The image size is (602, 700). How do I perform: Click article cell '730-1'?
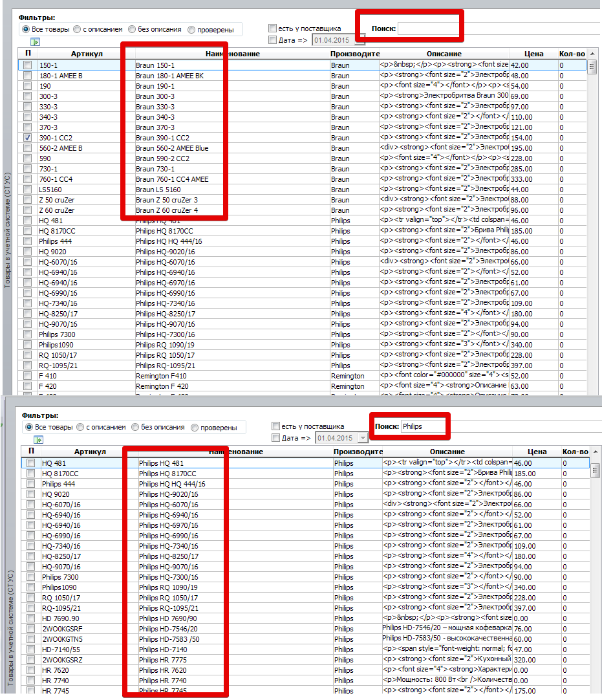tap(87, 169)
